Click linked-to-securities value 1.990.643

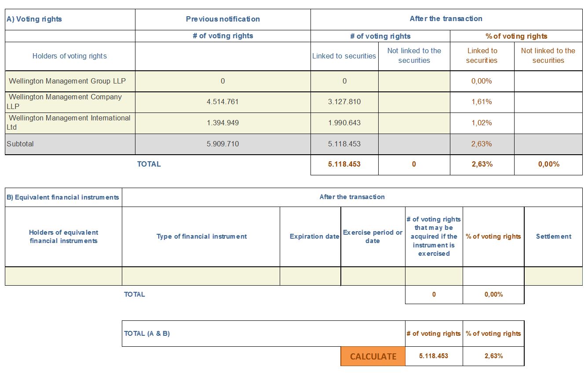click(x=344, y=123)
